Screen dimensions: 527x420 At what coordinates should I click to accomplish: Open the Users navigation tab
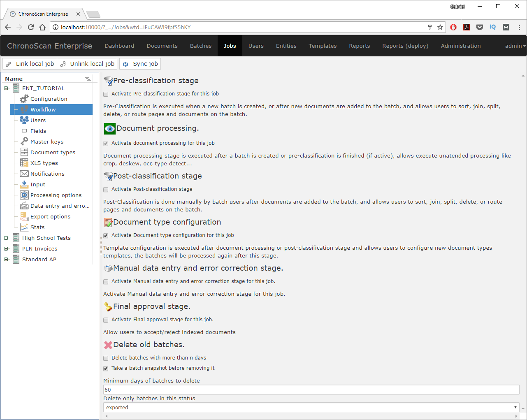[256, 46]
